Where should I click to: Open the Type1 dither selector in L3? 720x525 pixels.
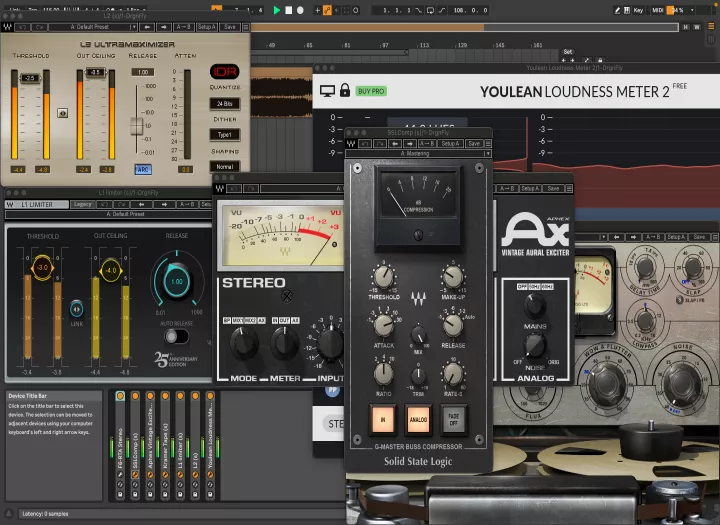225,135
